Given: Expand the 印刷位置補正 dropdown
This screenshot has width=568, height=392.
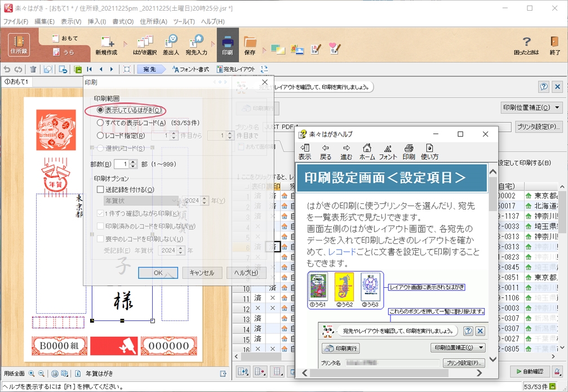Looking at the screenshot, I should 531,108.
